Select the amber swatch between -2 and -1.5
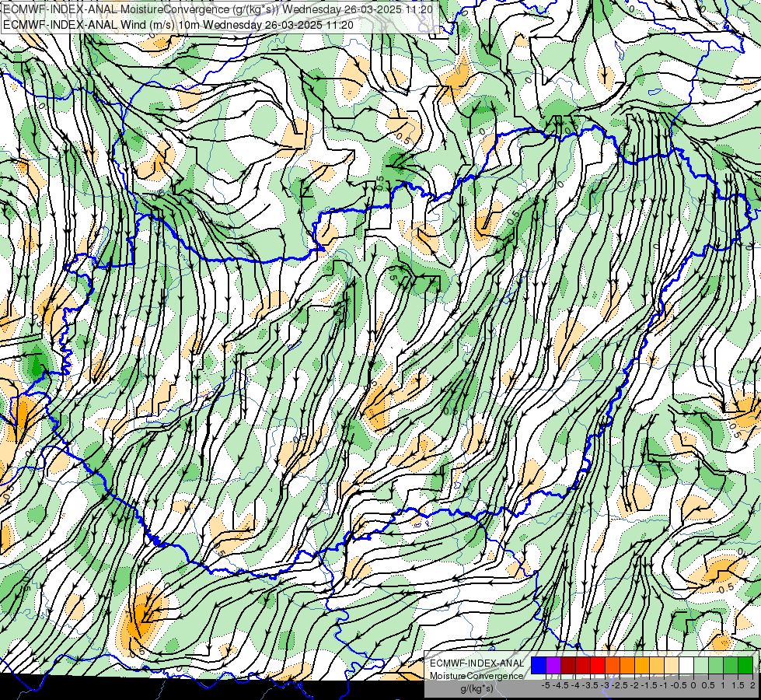This screenshot has width=761, height=700. click(642, 665)
